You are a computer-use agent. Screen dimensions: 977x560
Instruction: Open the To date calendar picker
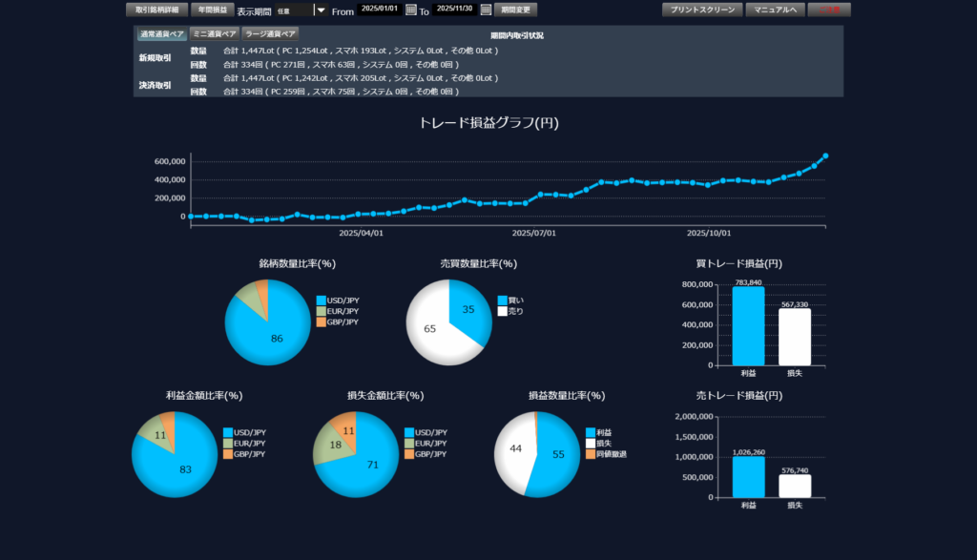click(486, 10)
